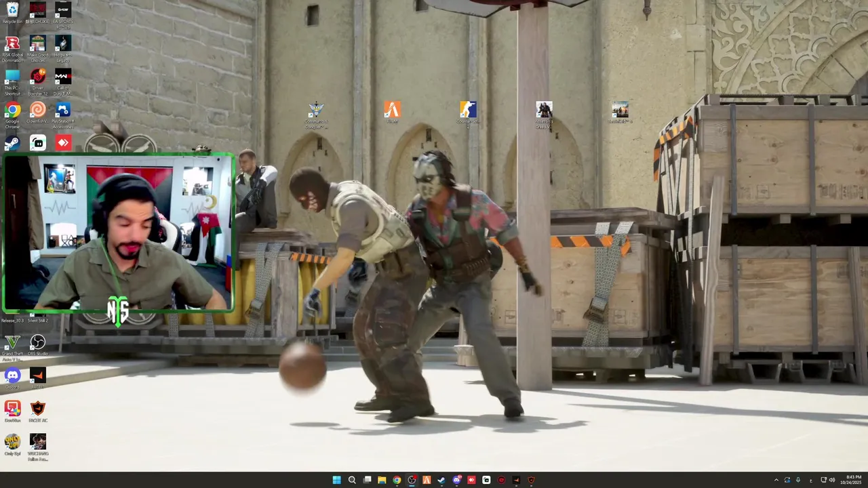Launch FACEIT desktop shortcut
This screenshot has width=868, height=488.
pyautogui.click(x=38, y=378)
